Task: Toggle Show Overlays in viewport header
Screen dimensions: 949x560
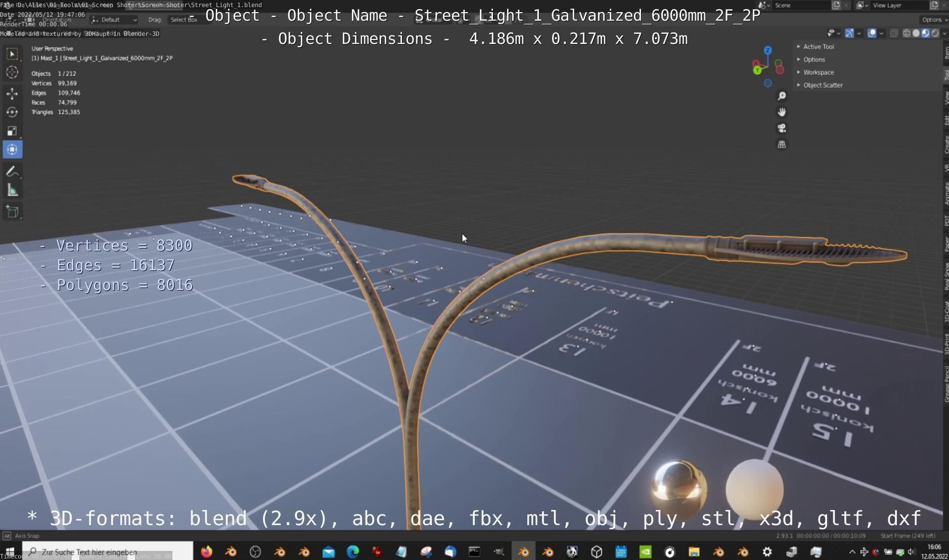Action: [872, 33]
